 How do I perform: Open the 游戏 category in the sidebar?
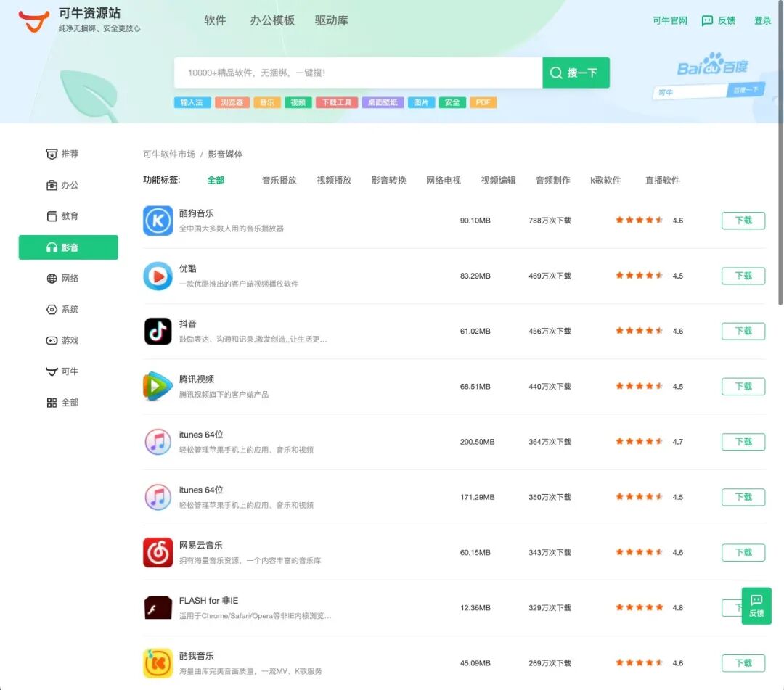pos(68,340)
